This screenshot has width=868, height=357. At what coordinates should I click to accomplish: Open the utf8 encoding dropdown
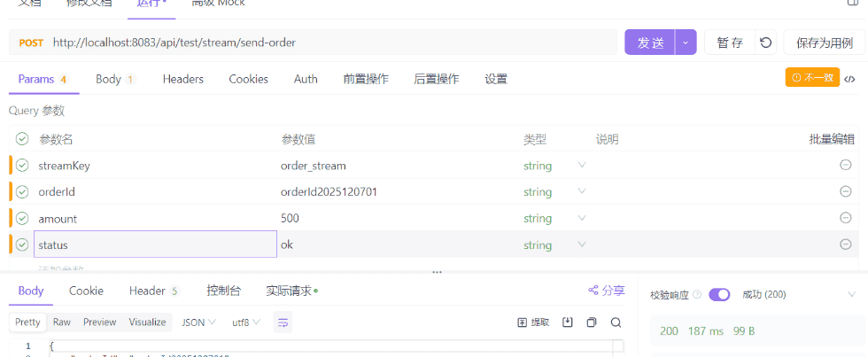coord(246,322)
